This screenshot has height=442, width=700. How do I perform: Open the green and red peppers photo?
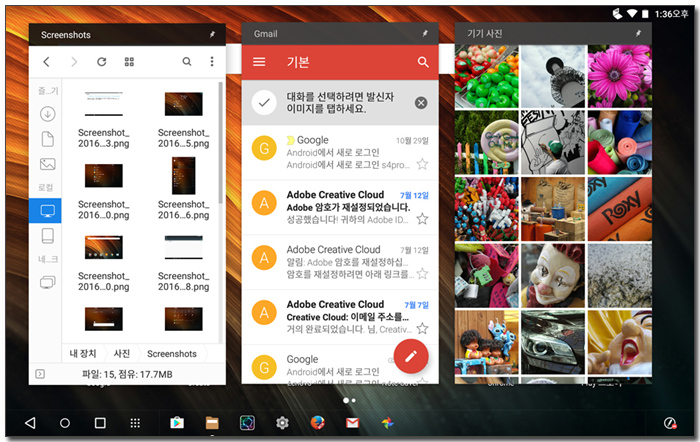[487, 76]
